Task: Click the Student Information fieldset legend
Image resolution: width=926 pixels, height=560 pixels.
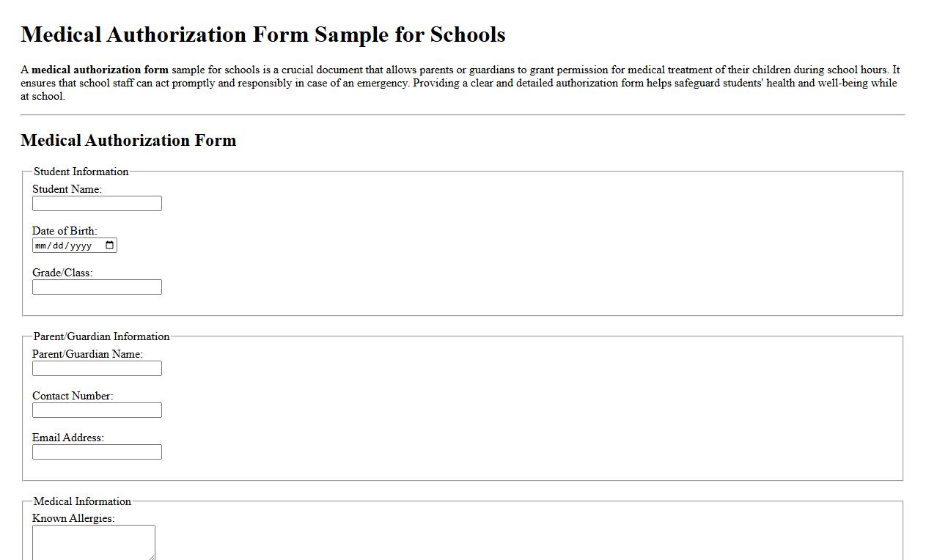Action: [x=81, y=172]
